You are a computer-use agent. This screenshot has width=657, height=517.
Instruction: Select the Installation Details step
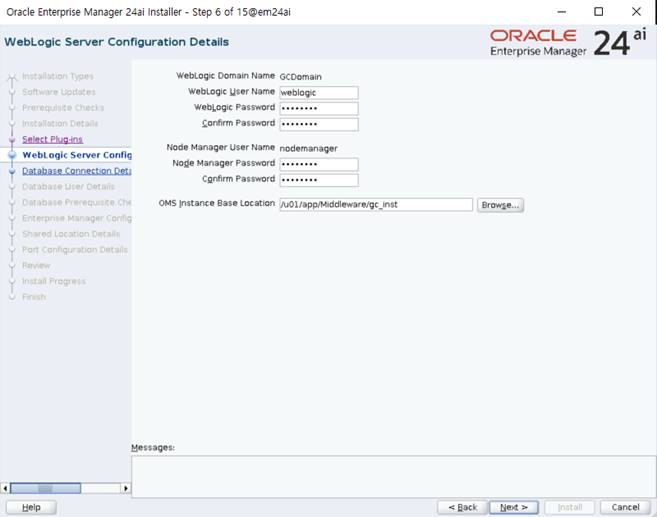(x=60, y=124)
